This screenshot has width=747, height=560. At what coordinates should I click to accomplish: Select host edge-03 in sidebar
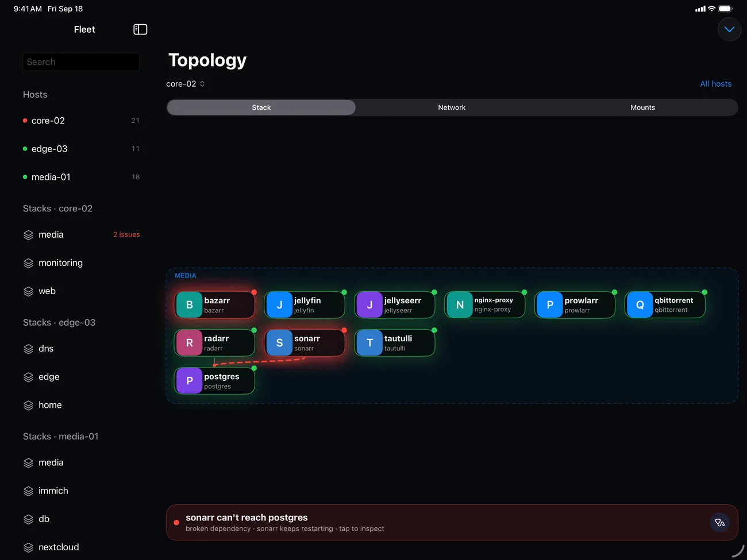click(x=81, y=149)
